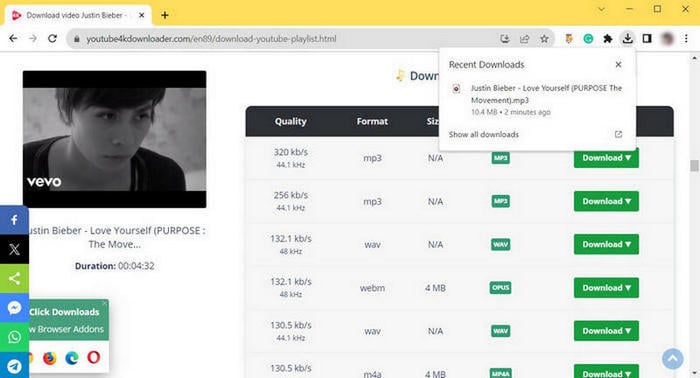The width and height of the screenshot is (700, 378).
Task: Download the 320 kb/s mp3
Action: point(606,158)
